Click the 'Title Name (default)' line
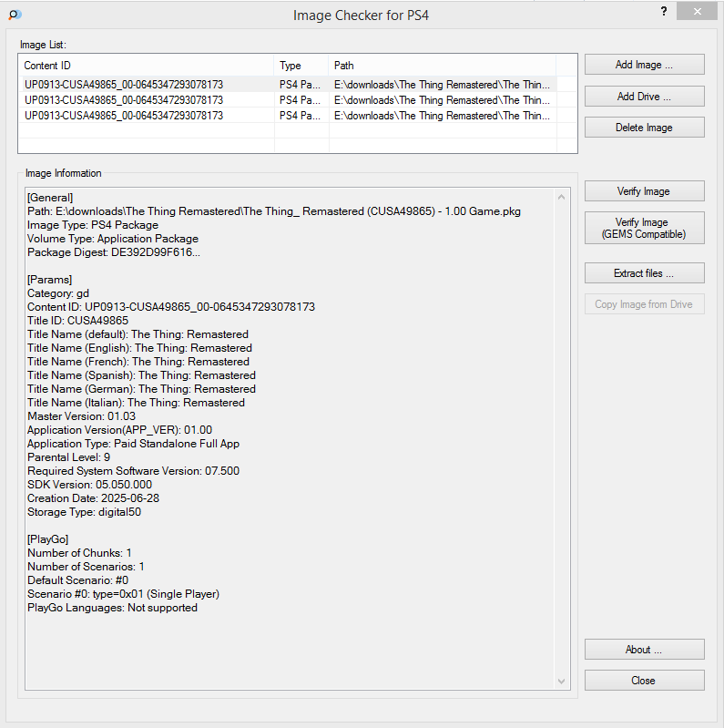The height and width of the screenshot is (728, 724). [x=138, y=334]
